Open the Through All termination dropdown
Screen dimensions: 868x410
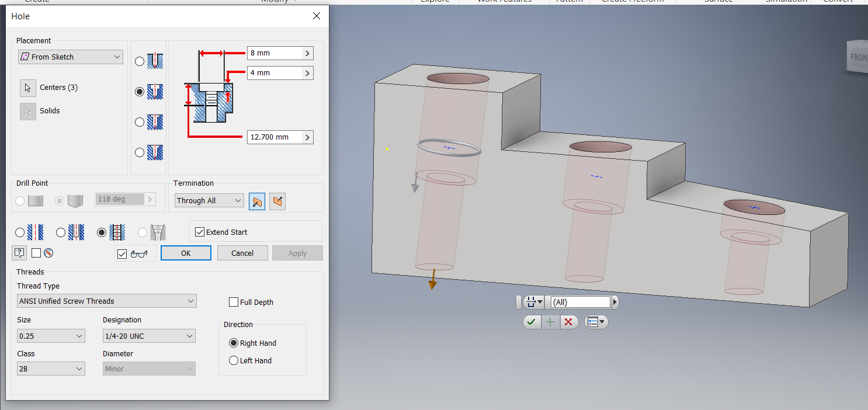[209, 200]
